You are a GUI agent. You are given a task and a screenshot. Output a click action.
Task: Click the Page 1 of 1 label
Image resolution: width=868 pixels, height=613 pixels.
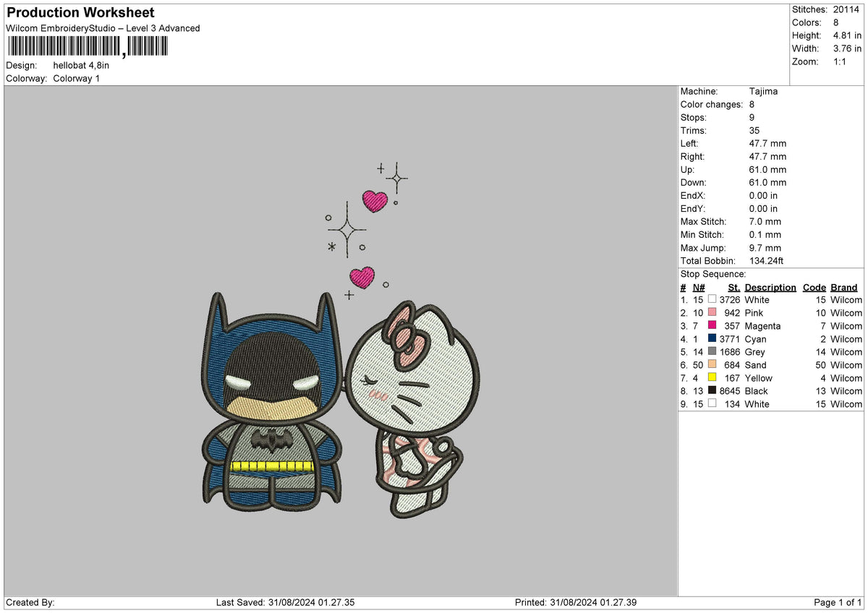[x=838, y=601]
